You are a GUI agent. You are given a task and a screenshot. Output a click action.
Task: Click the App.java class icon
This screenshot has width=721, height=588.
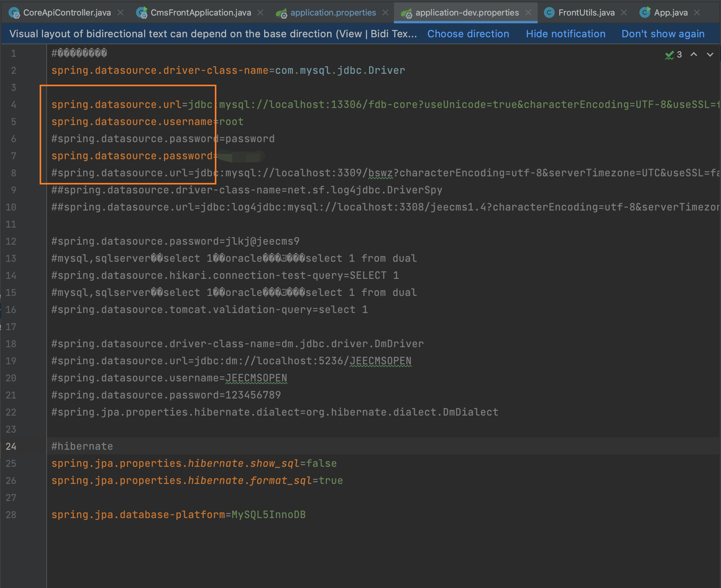(x=645, y=13)
